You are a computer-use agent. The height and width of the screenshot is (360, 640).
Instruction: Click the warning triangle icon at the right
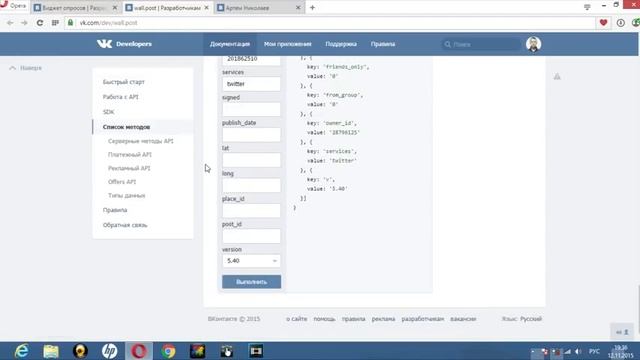[x=557, y=76]
